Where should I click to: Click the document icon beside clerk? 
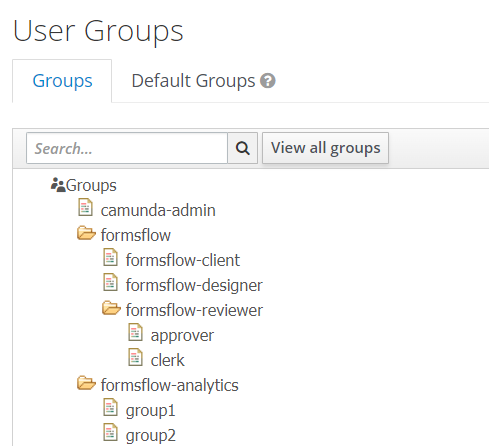point(135,358)
